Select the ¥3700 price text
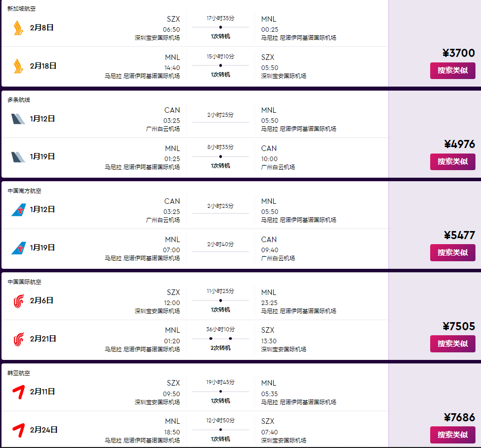Viewport: 481px width, 448px height. click(458, 53)
